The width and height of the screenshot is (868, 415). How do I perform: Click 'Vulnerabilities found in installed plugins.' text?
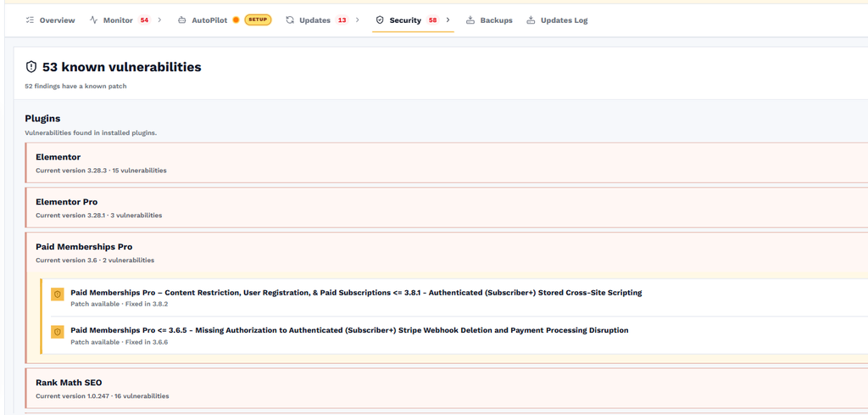91,133
